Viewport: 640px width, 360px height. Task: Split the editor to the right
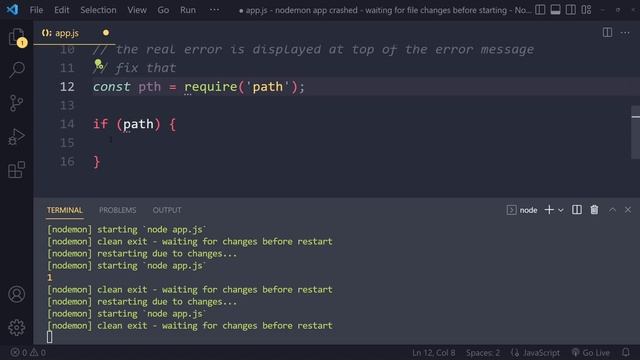[607, 32]
